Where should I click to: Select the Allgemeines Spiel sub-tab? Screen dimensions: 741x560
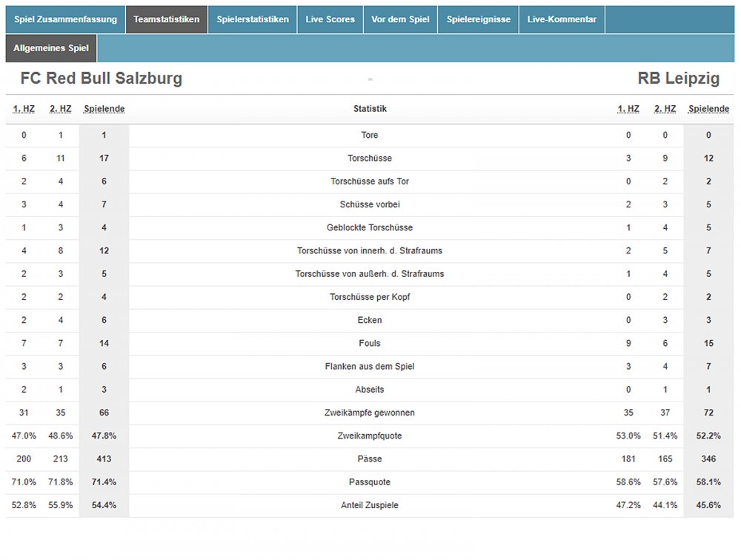pyautogui.click(x=51, y=48)
